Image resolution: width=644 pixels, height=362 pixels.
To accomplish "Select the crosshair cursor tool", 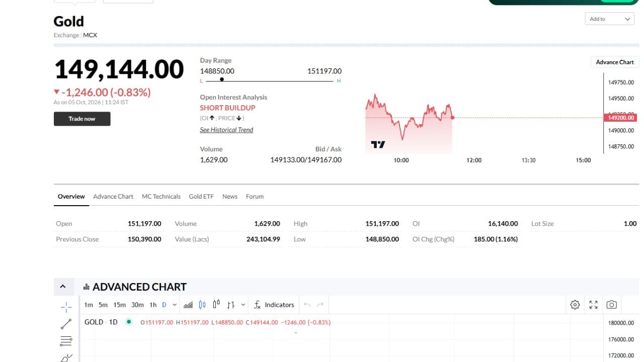I will (x=66, y=307).
